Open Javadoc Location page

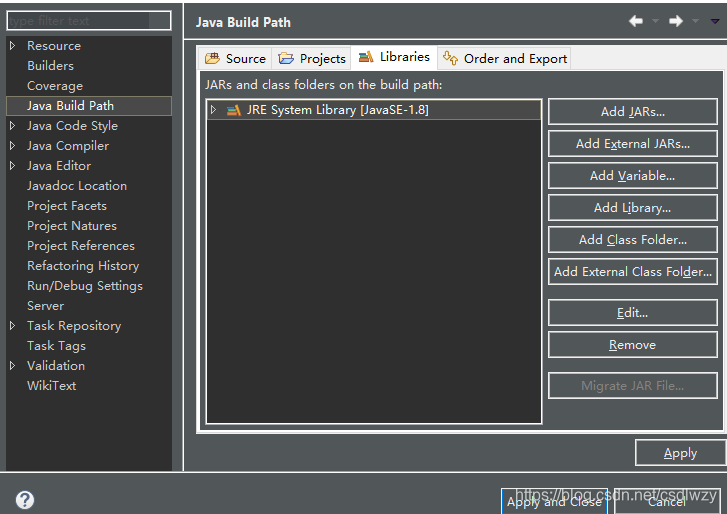coord(77,185)
